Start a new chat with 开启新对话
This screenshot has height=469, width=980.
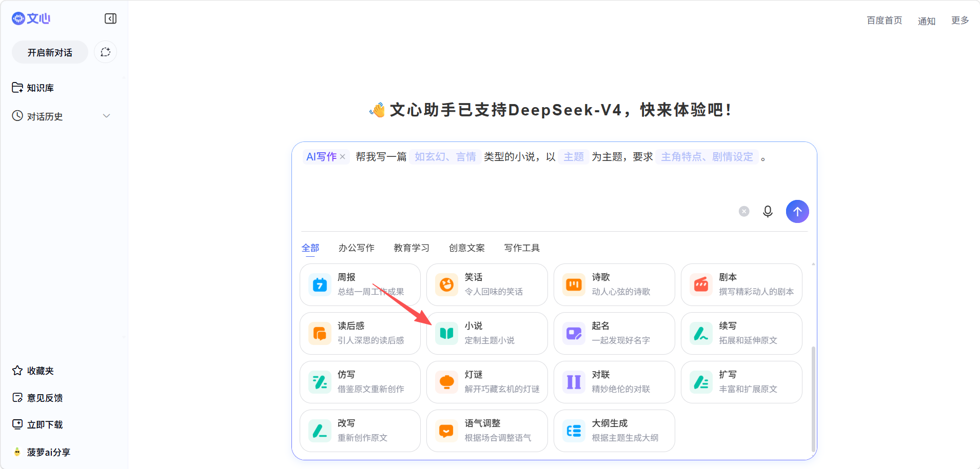50,52
